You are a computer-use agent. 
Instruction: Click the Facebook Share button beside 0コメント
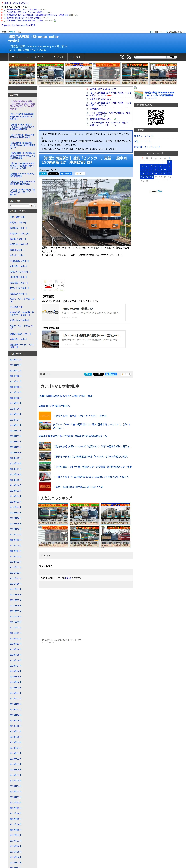point(111,374)
